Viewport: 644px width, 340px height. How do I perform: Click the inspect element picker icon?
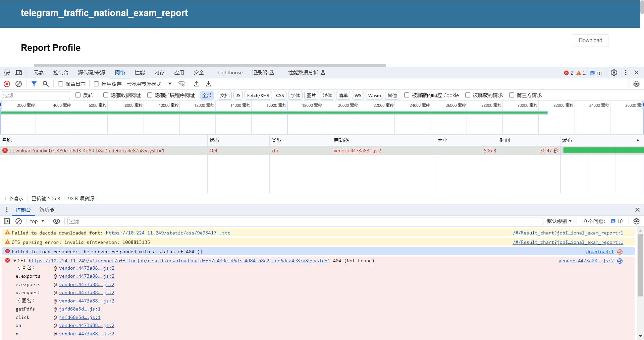7,73
